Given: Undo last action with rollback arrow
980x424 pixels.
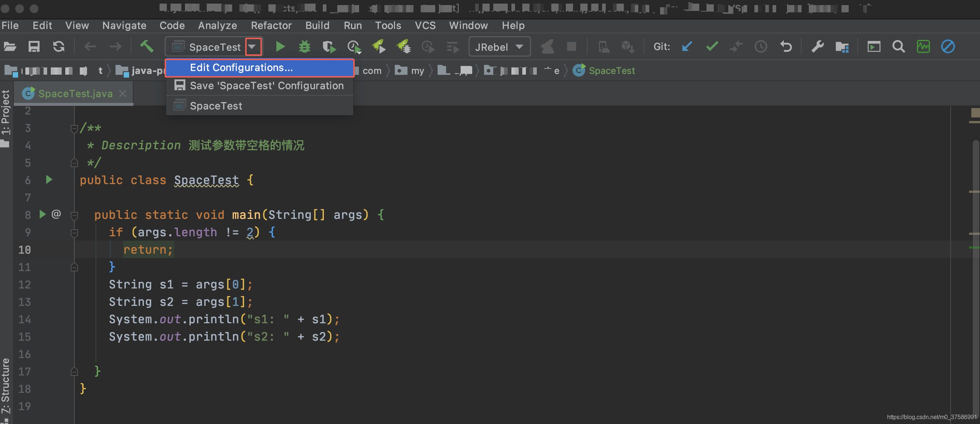Looking at the screenshot, I should tap(786, 46).
